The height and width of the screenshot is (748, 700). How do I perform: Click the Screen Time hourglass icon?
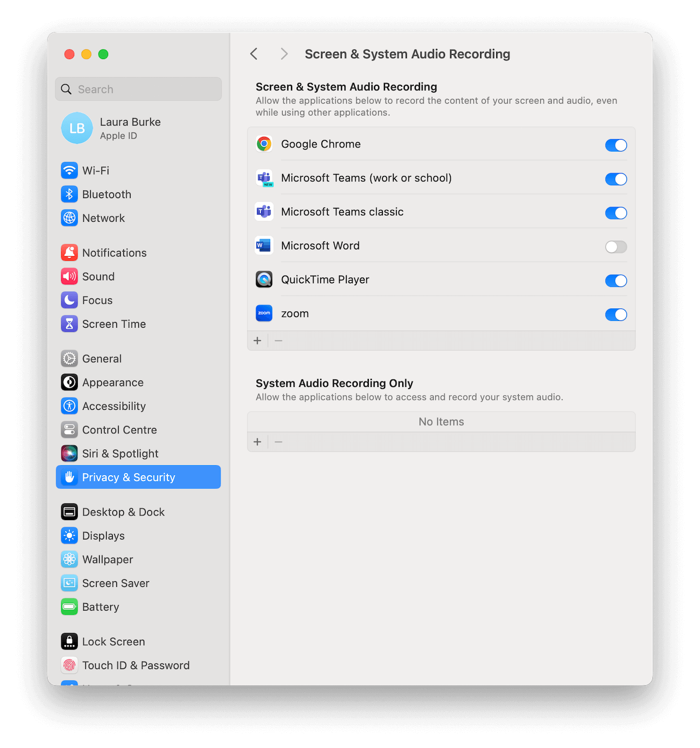(69, 324)
